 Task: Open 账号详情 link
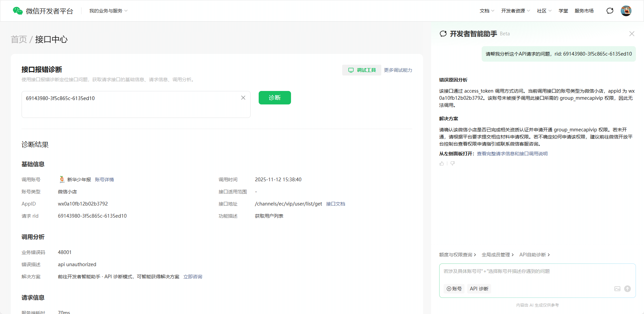coord(104,180)
